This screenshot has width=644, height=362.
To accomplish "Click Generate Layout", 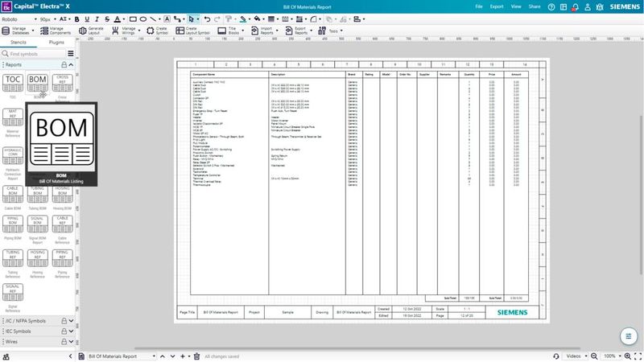I will click(92, 31).
